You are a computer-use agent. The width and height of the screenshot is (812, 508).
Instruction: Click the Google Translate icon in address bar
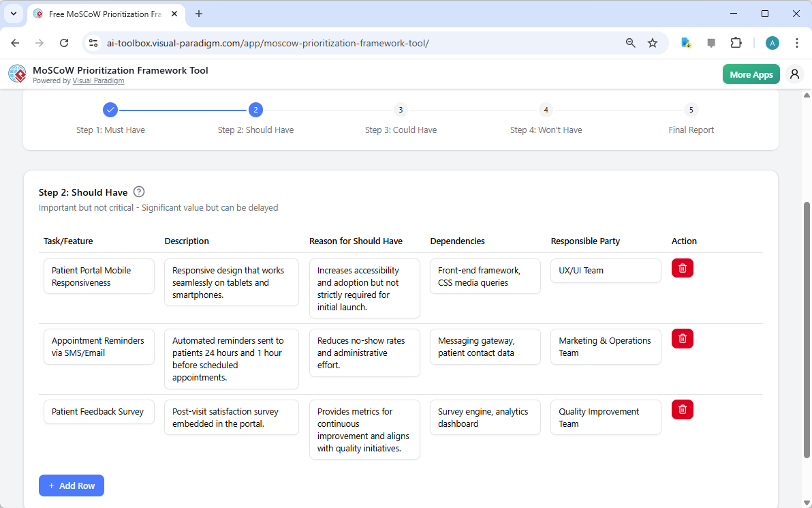[685, 42]
